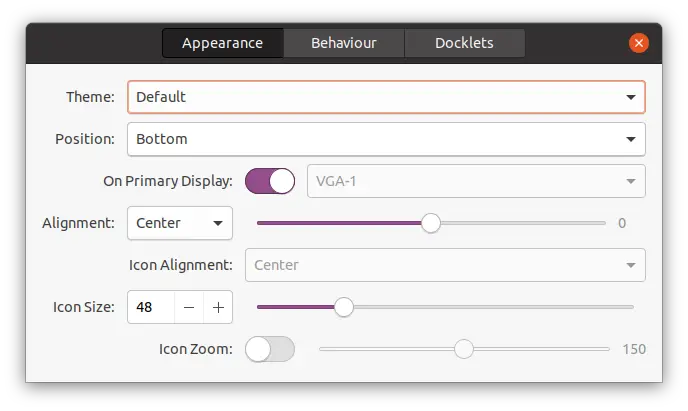This screenshot has width=688, height=411.
Task: Open the Position Bottom combo box
Action: click(386, 139)
